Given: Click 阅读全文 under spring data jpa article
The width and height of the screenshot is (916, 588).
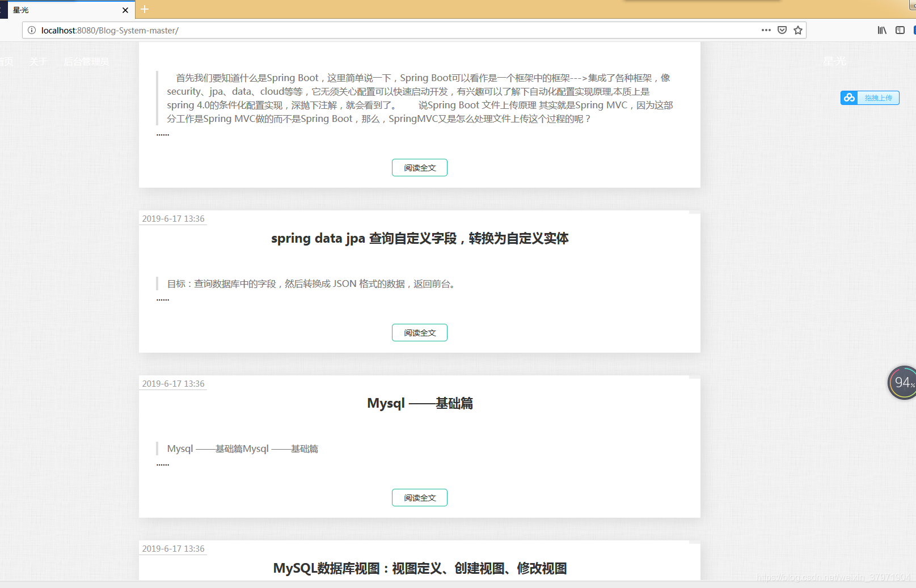Looking at the screenshot, I should pos(420,333).
